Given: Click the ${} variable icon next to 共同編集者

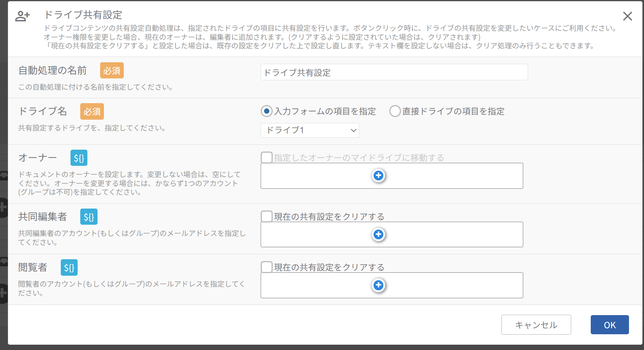Looking at the screenshot, I should click(x=89, y=217).
